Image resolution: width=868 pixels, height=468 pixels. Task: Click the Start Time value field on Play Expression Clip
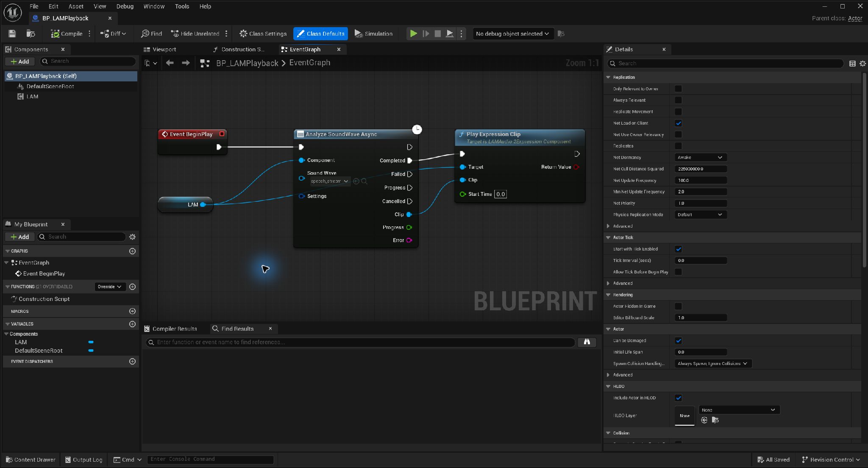tap(501, 194)
